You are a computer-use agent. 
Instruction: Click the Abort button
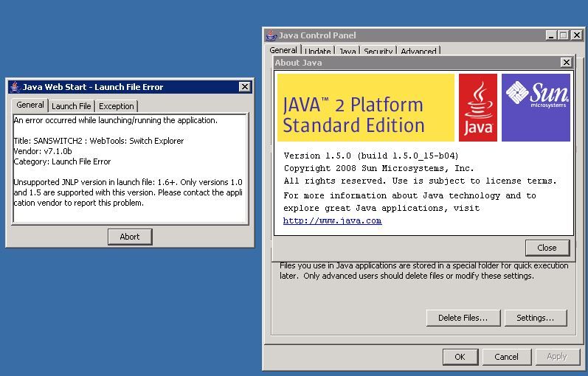coord(130,237)
